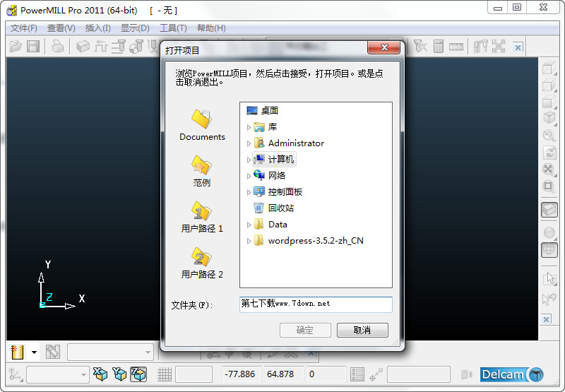
Task: Click the calculator toolbar icon
Action: 439,47
